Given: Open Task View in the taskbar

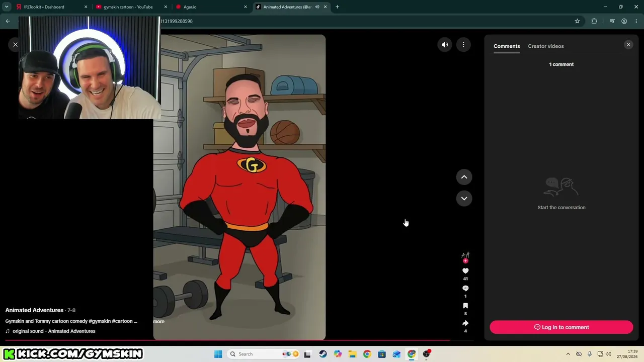Looking at the screenshot, I should (x=307, y=354).
